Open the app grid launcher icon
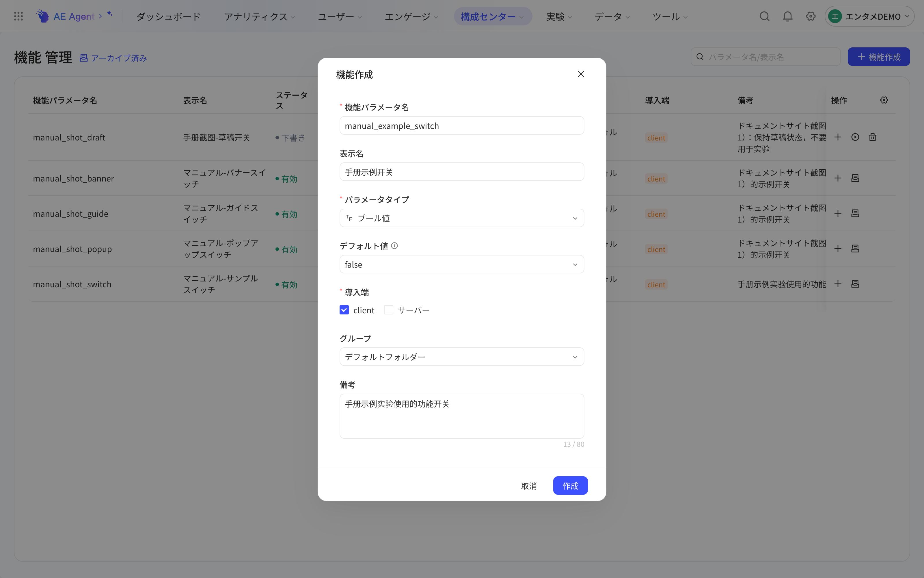Viewport: 924px width, 578px height. (x=18, y=16)
